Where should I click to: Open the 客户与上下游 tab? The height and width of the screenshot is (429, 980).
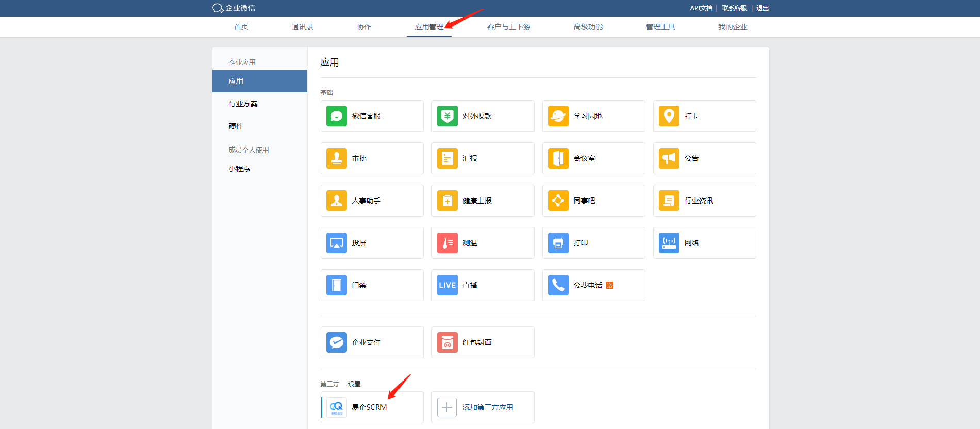click(x=509, y=27)
